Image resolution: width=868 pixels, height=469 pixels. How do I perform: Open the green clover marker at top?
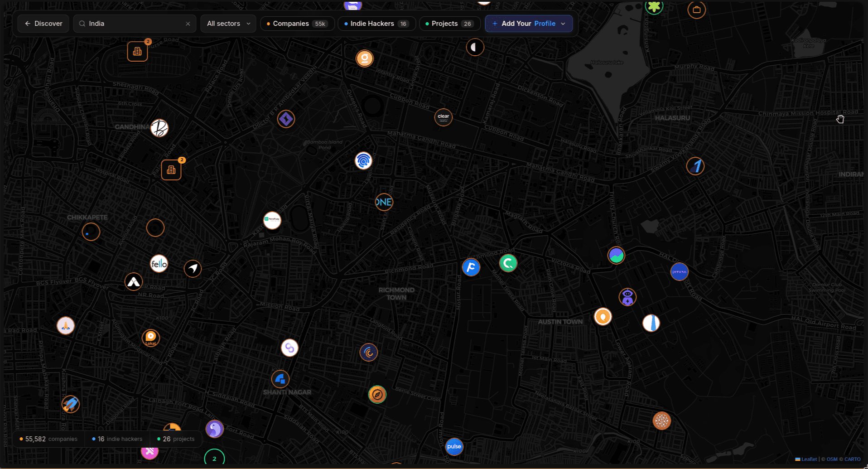[654, 6]
